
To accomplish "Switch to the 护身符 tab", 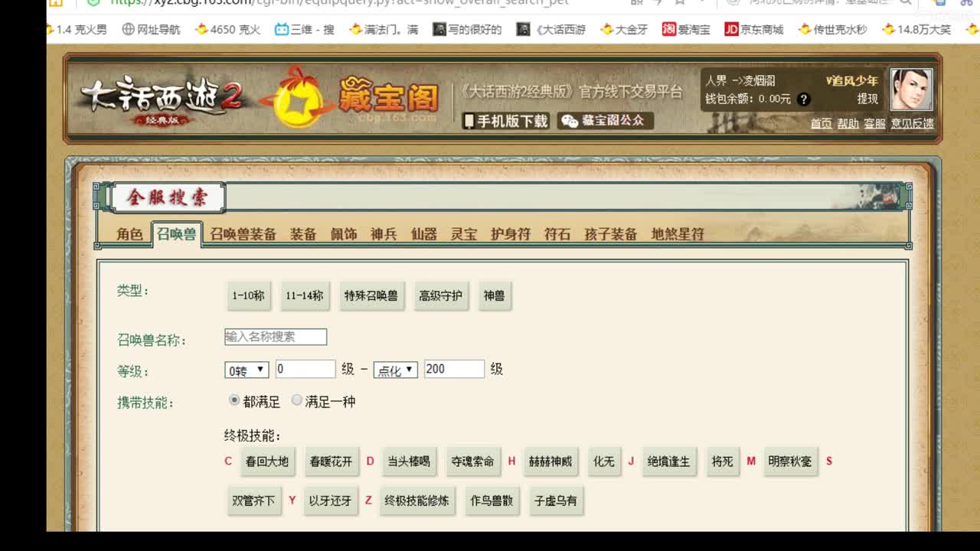I will (x=511, y=234).
